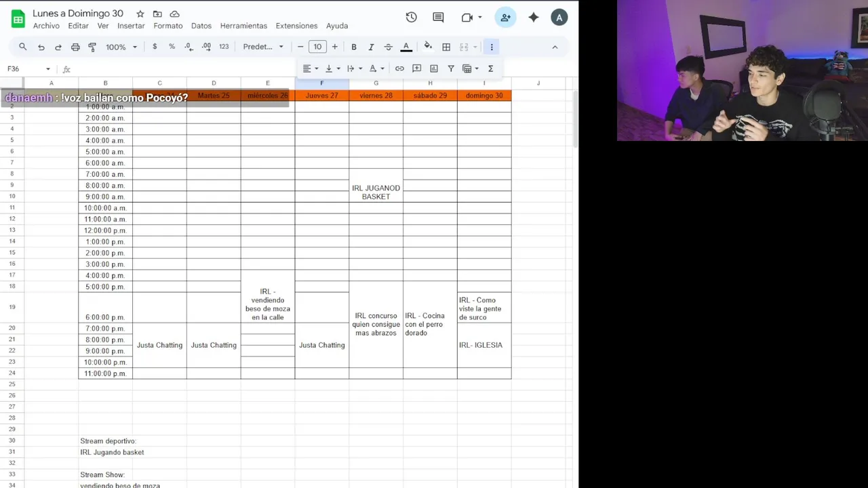
Task: Star the document Lunes a Doimingo 30
Action: pos(140,14)
